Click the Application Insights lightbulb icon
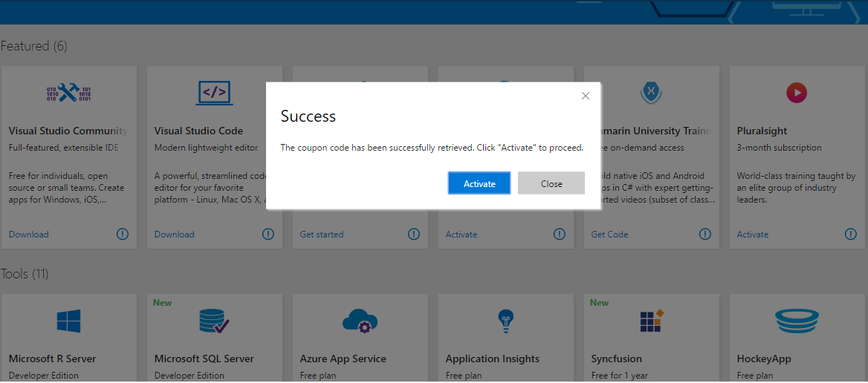 [506, 321]
